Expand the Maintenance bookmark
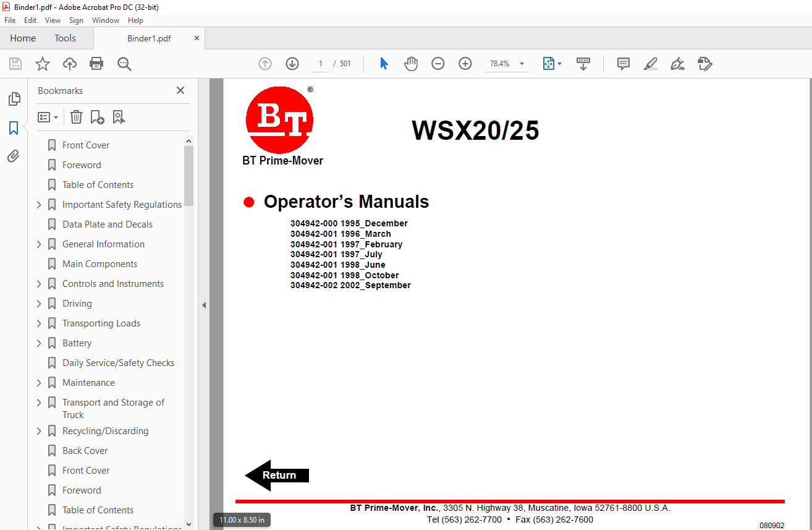This screenshot has height=530, width=812. tap(39, 383)
